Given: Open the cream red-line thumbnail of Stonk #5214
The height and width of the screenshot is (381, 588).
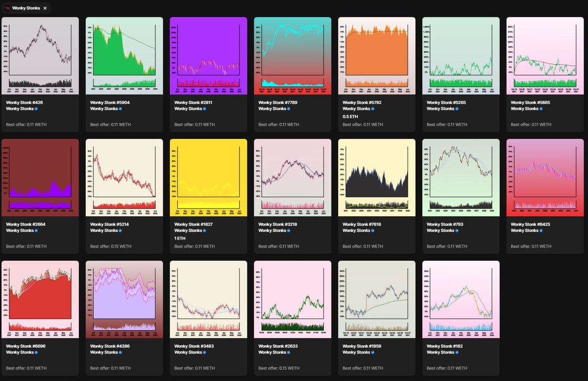Looking at the screenshot, I should 124,178.
